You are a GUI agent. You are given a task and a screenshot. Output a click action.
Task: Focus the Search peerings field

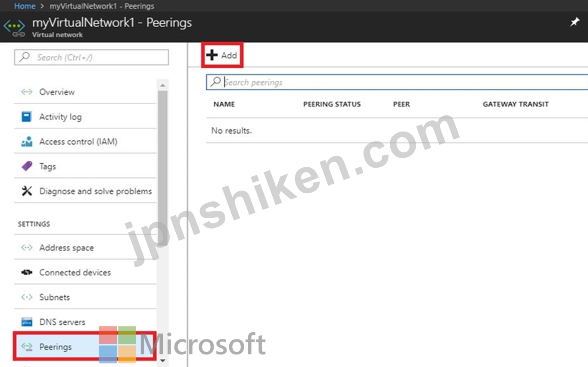pyautogui.click(x=397, y=82)
